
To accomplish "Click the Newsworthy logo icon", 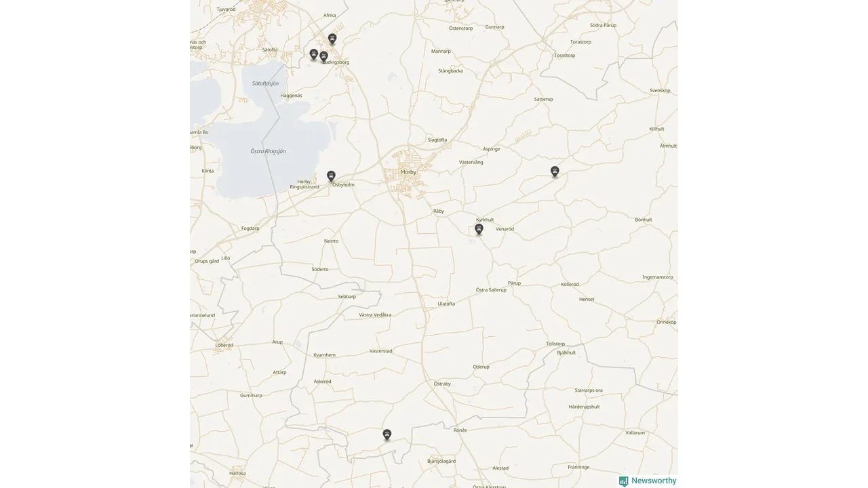I will tap(623, 481).
